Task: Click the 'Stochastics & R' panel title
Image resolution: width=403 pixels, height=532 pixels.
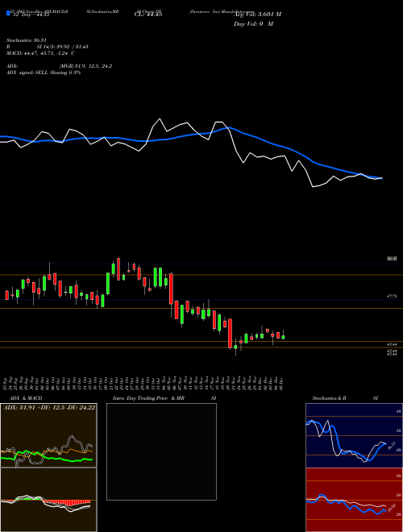Action: coord(329,398)
